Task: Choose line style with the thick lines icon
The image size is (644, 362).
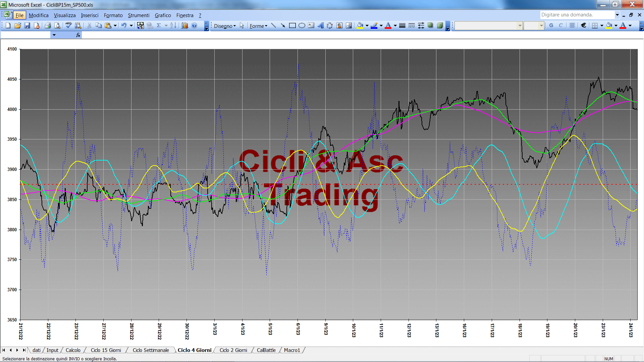Action: pyautogui.click(x=402, y=25)
